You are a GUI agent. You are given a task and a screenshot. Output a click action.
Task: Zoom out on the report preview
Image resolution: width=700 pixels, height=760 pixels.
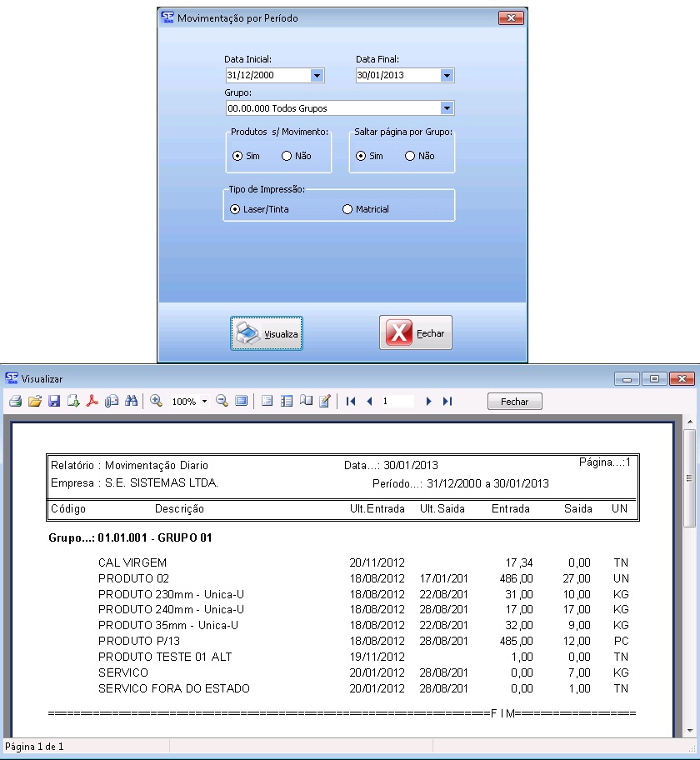[222, 402]
